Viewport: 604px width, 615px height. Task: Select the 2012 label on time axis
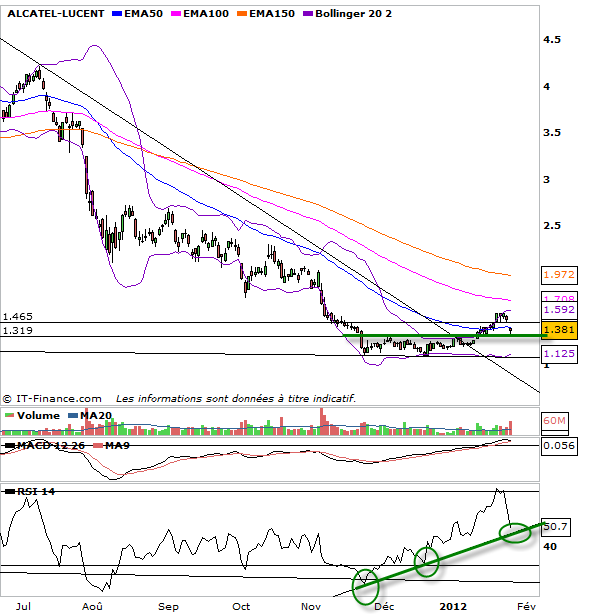click(x=455, y=605)
